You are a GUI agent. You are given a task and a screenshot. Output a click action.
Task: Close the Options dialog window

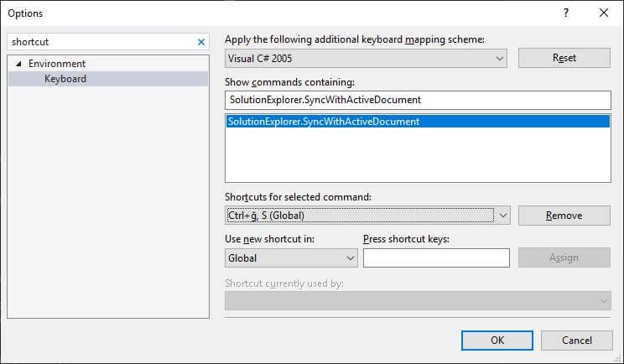[604, 13]
